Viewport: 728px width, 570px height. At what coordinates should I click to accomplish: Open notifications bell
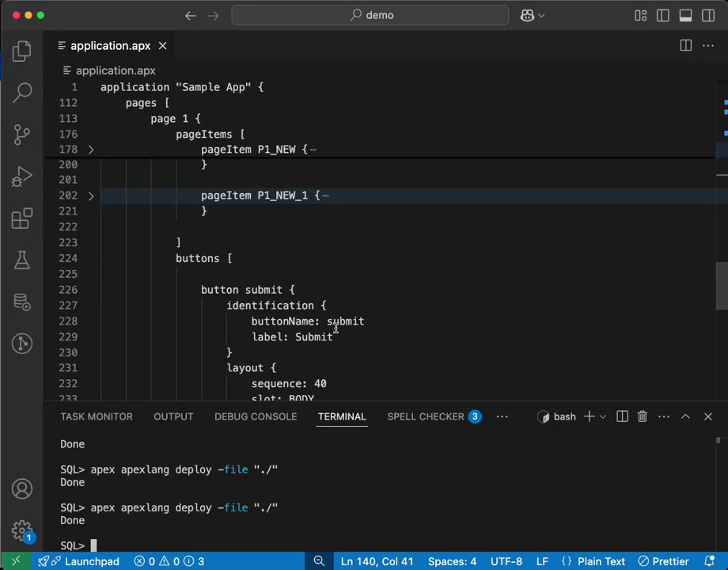click(710, 561)
